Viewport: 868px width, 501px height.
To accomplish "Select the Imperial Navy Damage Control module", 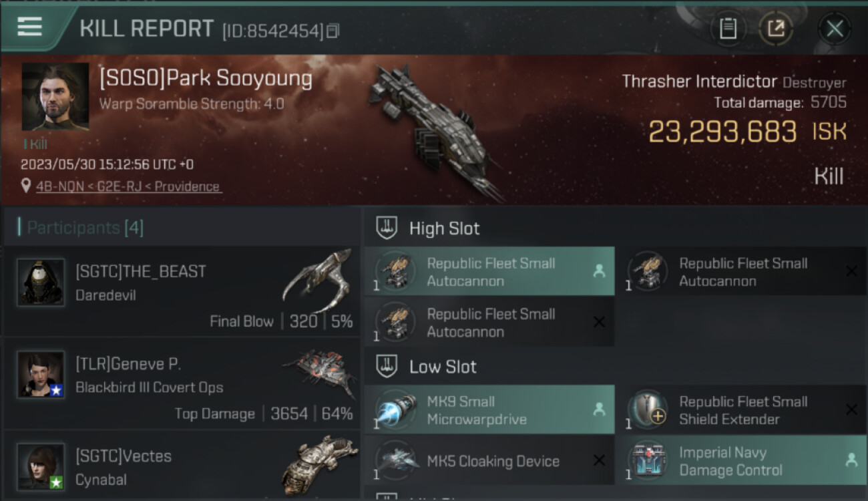I will [x=742, y=460].
